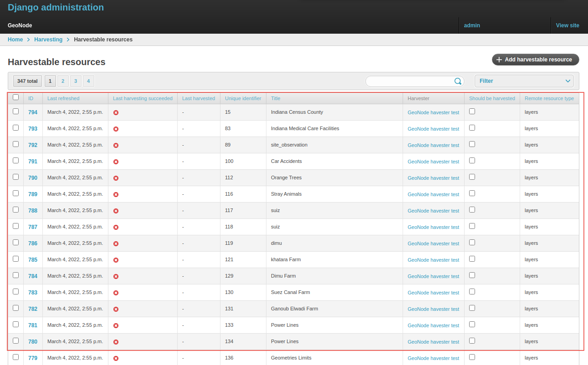Screen dimensions: 588x365
Task: Check 'Should be harvested' for Car Accidents
Action: (x=472, y=160)
